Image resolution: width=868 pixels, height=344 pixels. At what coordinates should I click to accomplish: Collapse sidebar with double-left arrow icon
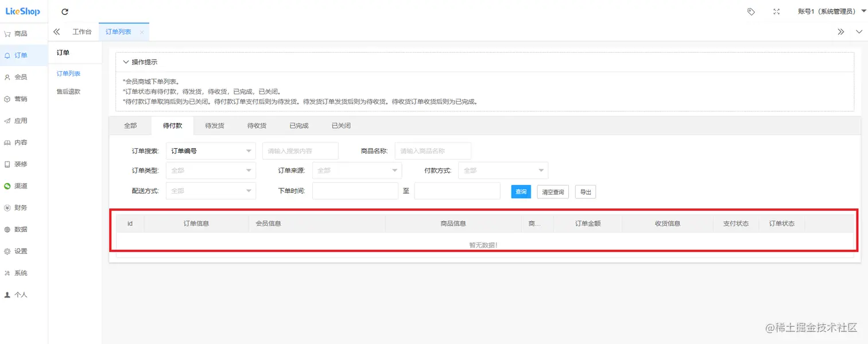tap(56, 32)
